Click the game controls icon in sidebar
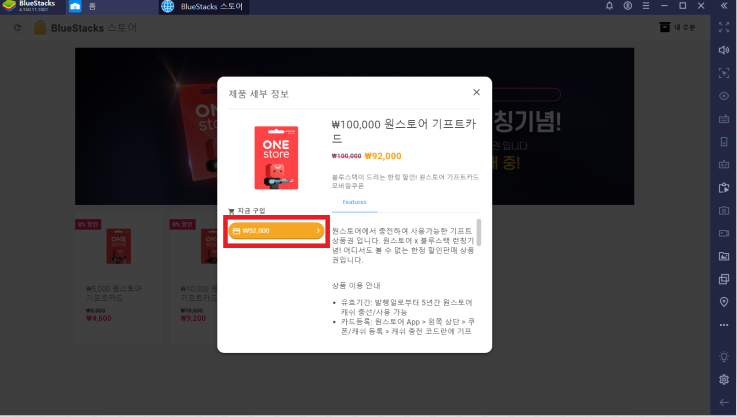737x417 pixels. click(724, 165)
